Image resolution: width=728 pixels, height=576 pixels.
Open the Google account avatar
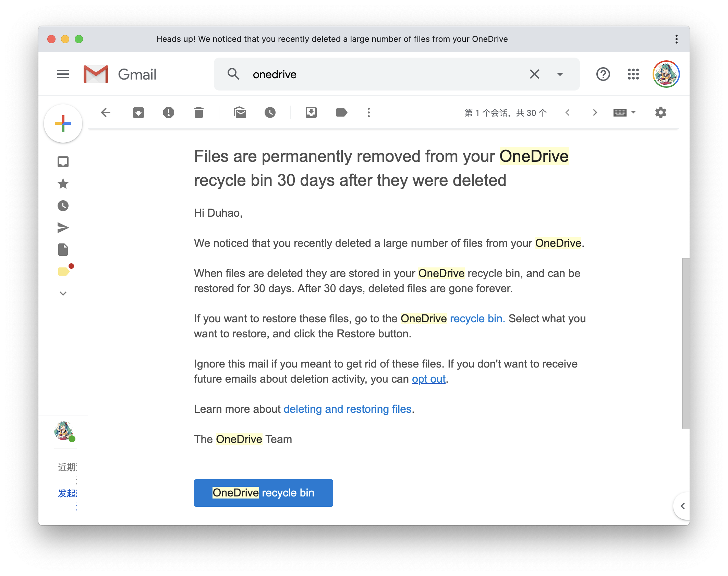click(666, 74)
